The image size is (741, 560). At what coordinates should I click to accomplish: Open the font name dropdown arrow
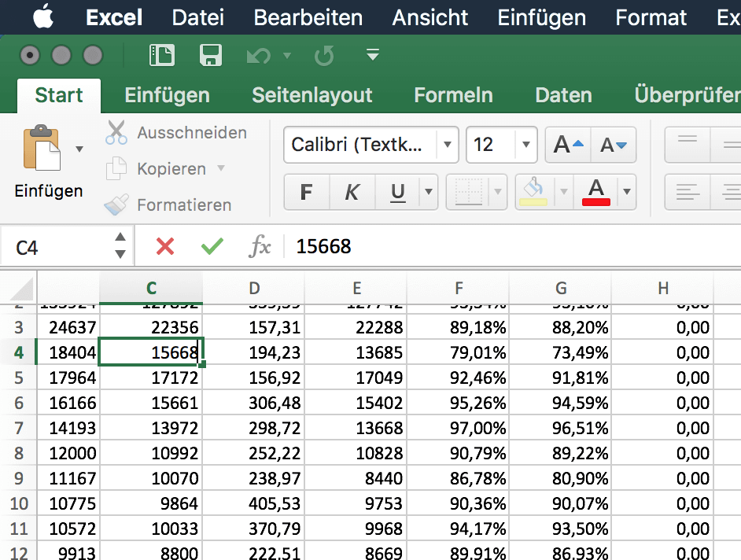pyautogui.click(x=448, y=145)
